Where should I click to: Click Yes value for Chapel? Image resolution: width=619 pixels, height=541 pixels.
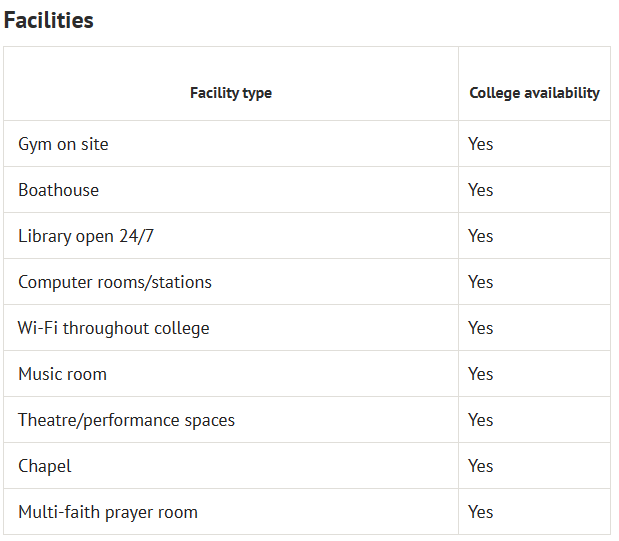[480, 466]
